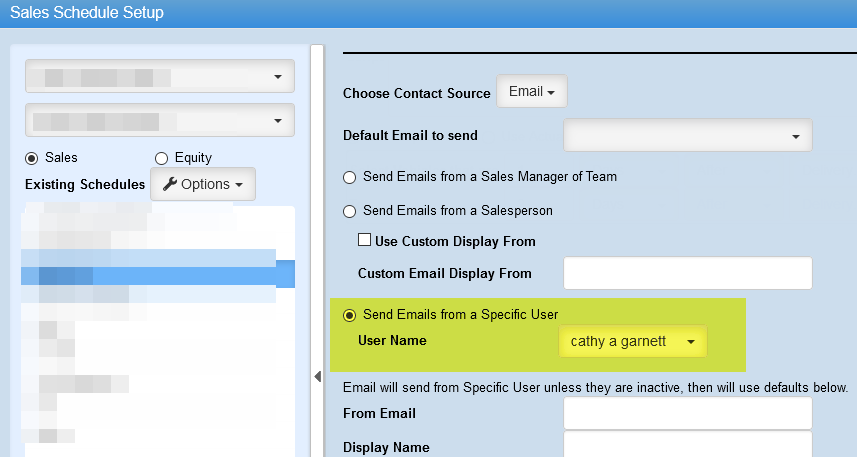The width and height of the screenshot is (857, 457).
Task: Click the Display Name text field
Action: click(687, 446)
